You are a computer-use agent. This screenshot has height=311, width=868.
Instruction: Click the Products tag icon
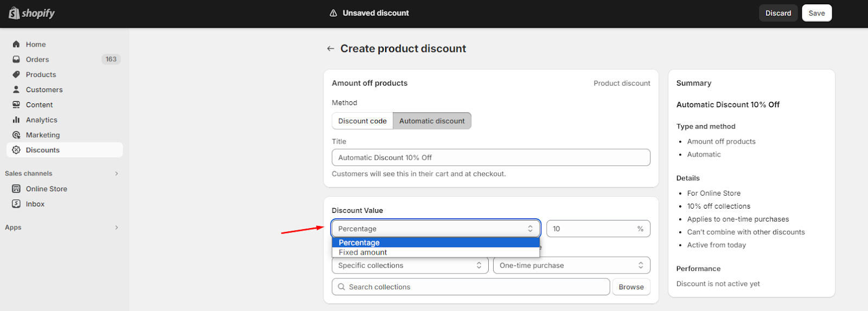tap(16, 75)
